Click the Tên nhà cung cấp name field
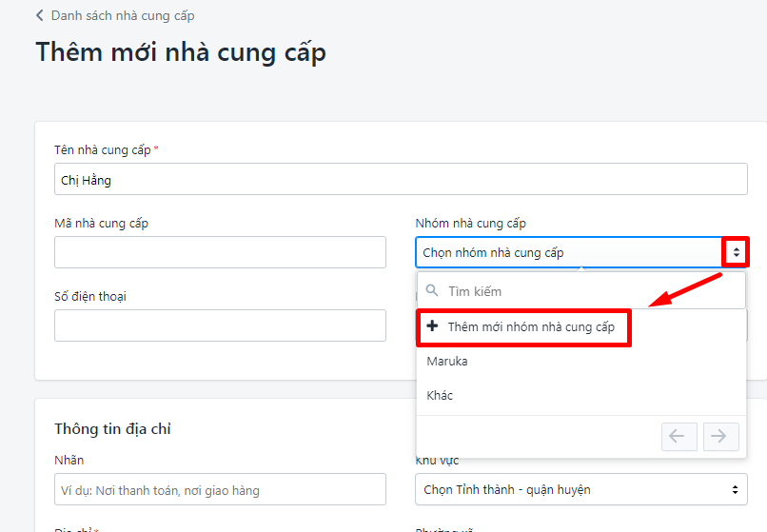This screenshot has height=532, width=767. tap(401, 179)
